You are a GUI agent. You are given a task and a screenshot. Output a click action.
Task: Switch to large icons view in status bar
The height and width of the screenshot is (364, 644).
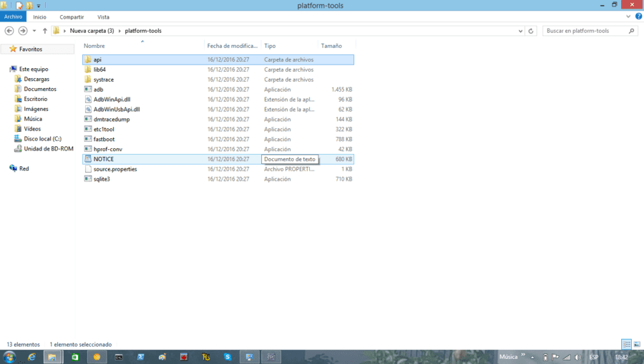[637, 344]
